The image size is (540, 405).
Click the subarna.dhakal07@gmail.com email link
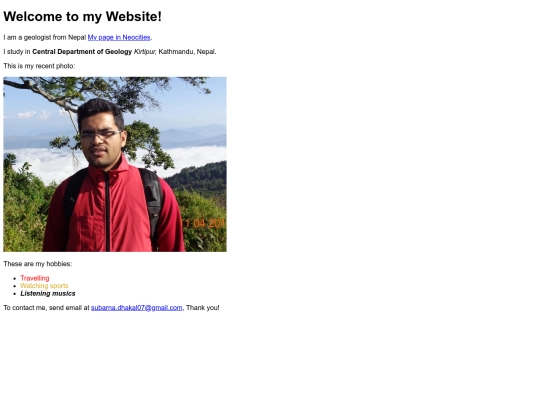click(x=137, y=308)
